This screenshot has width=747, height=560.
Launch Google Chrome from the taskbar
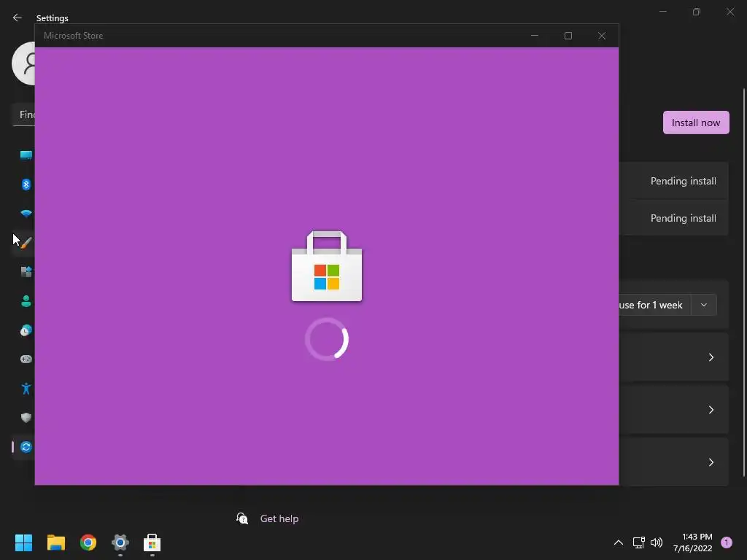(88, 542)
